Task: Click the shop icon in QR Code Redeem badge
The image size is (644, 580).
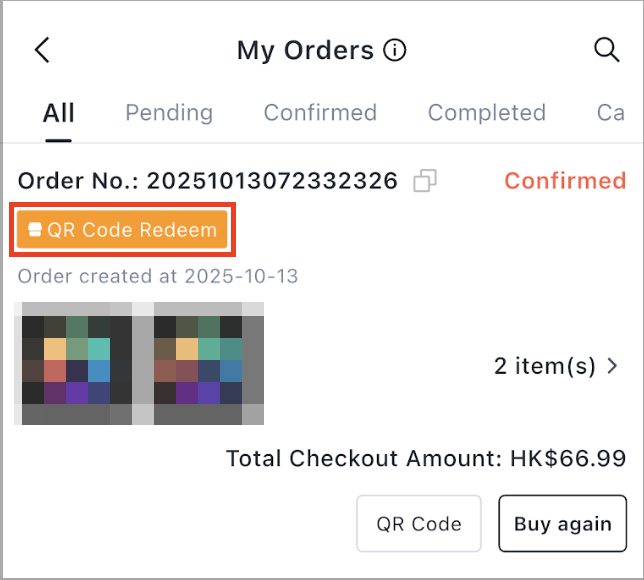Action: pyautogui.click(x=35, y=230)
